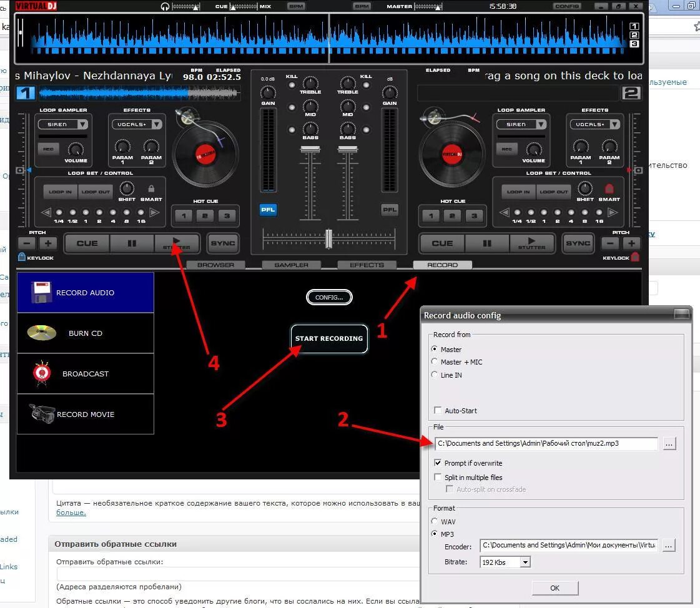Click the Burn CD disc icon
The height and width of the screenshot is (608, 700).
click(41, 333)
